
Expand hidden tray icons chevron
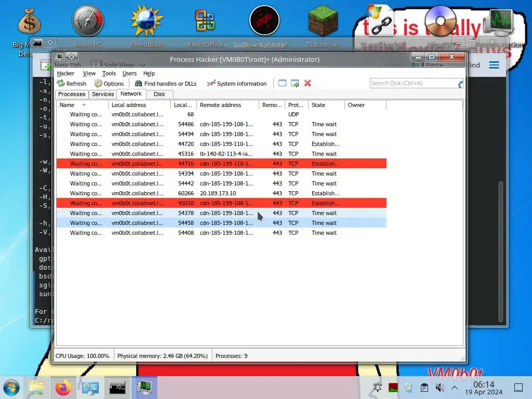[455, 388]
